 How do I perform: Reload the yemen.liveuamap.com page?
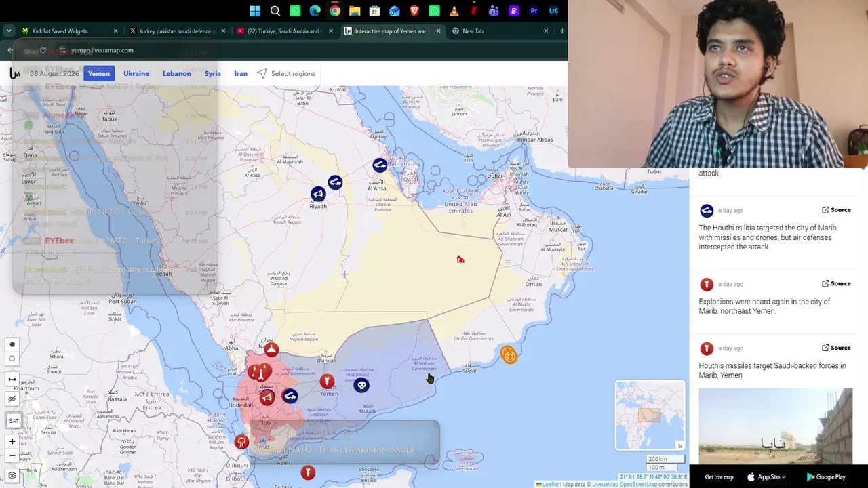[43, 50]
